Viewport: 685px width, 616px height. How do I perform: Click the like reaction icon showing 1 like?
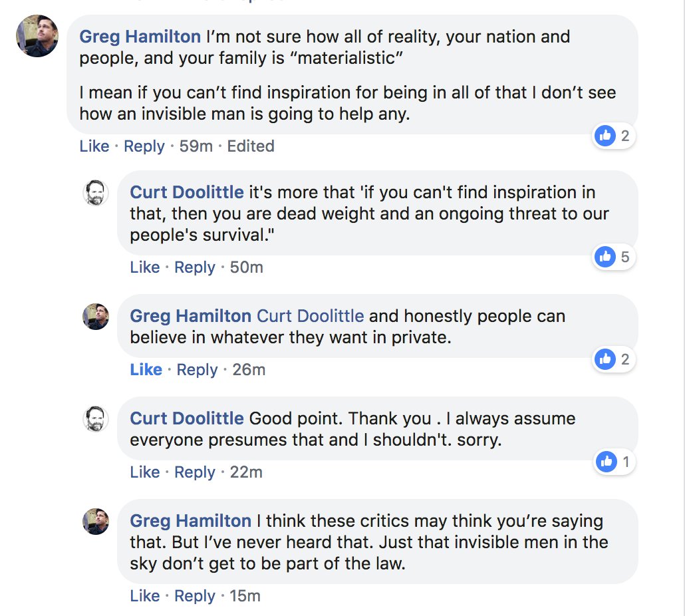(x=606, y=462)
